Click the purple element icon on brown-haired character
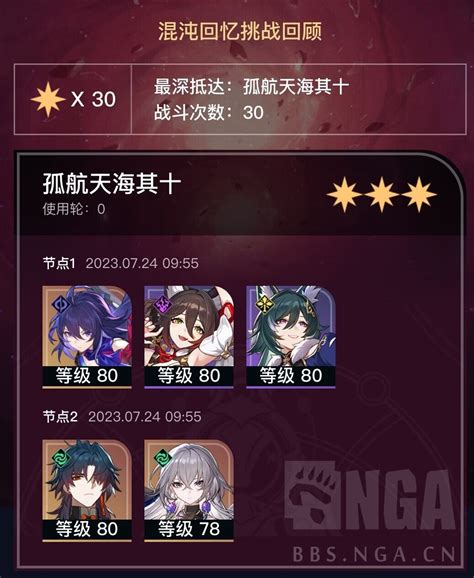The width and height of the screenshot is (474, 578). 163,304
